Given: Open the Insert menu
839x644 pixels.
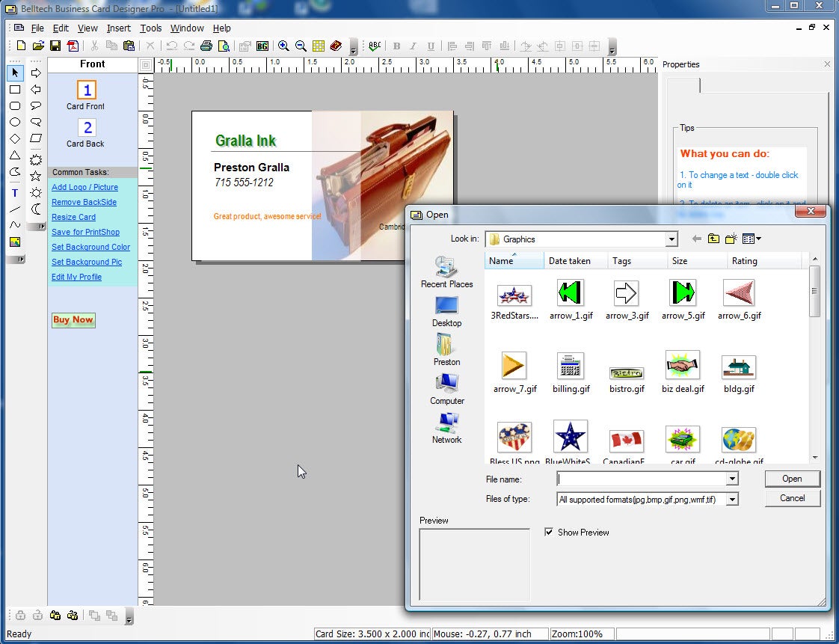Looking at the screenshot, I should (118, 28).
